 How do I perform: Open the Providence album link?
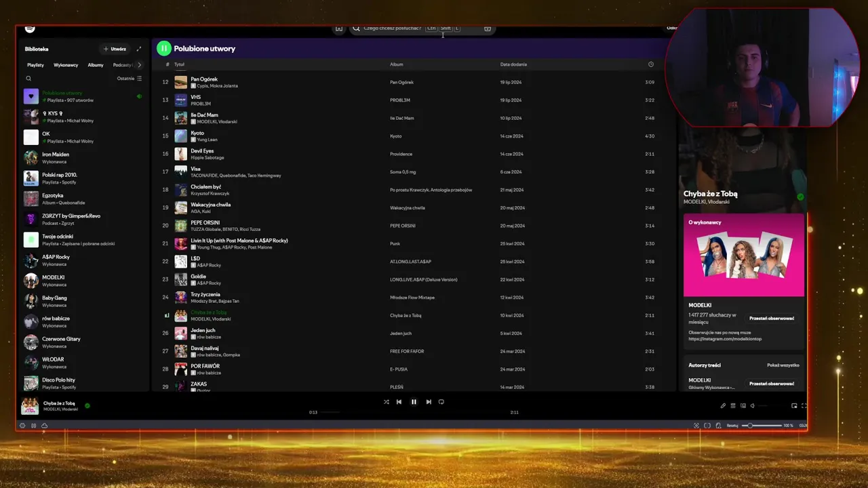coord(401,154)
